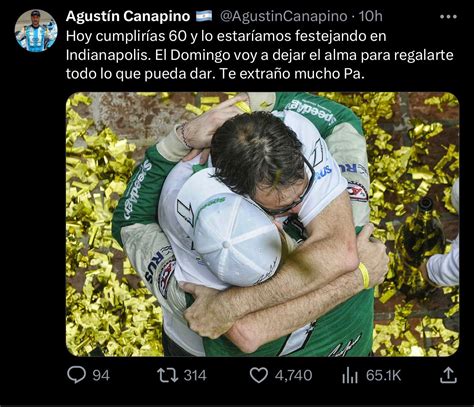Click the Agustín Canapino display name
Viewport: 474px width, 407px height.
pyautogui.click(x=128, y=16)
